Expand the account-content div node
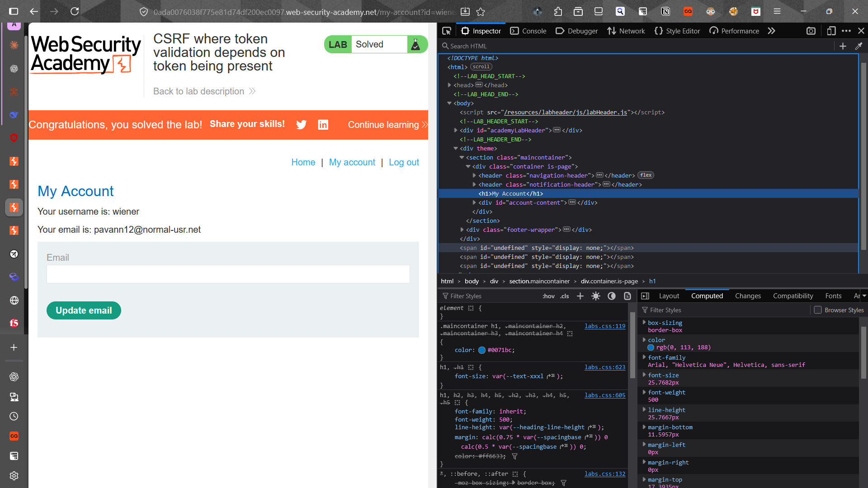The width and height of the screenshot is (868, 488). (475, 202)
